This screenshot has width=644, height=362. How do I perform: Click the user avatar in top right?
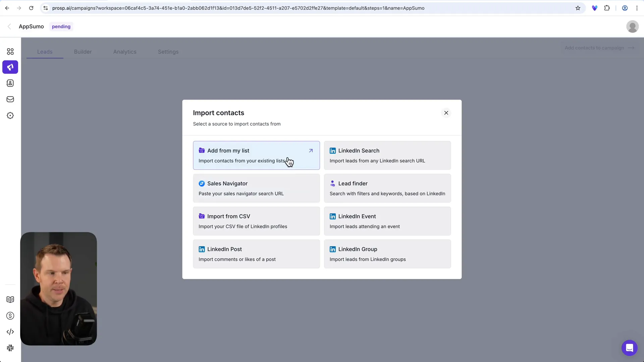632,26
